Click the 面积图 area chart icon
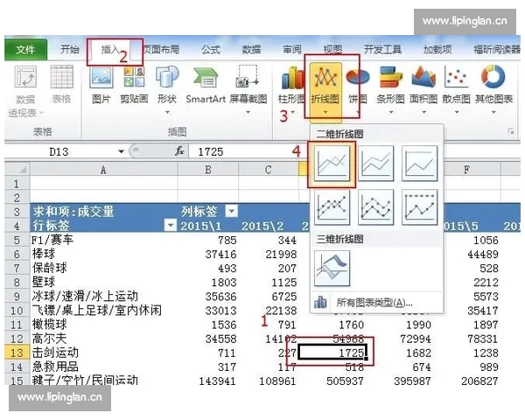 [423, 77]
